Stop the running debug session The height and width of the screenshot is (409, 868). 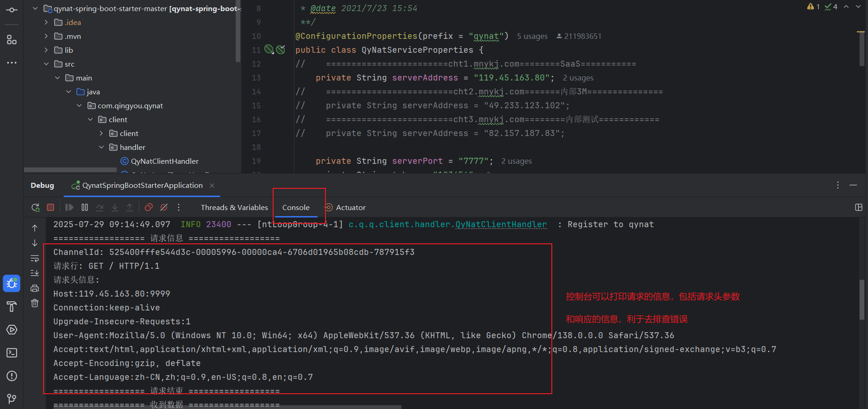pos(50,207)
